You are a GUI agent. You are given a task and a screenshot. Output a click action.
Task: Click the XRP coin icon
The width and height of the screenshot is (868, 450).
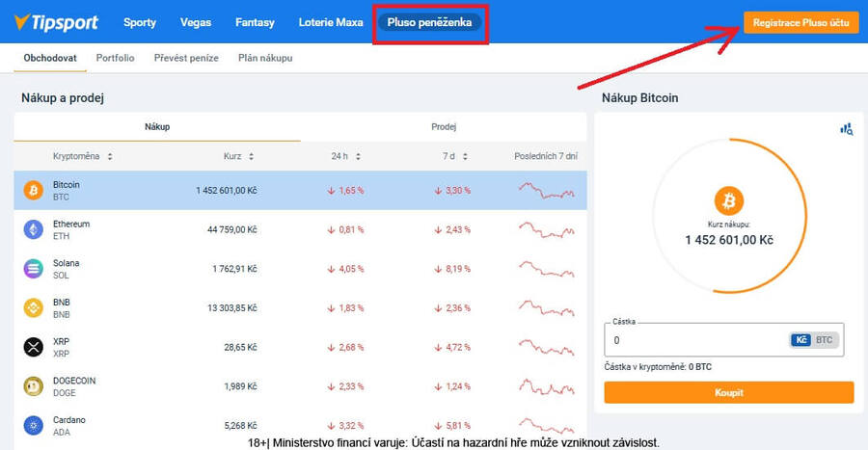pyautogui.click(x=33, y=347)
